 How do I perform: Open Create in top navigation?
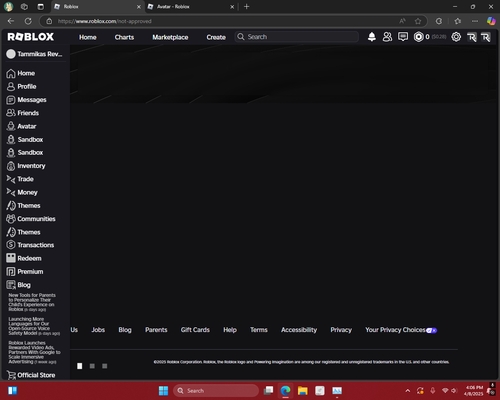(x=216, y=37)
